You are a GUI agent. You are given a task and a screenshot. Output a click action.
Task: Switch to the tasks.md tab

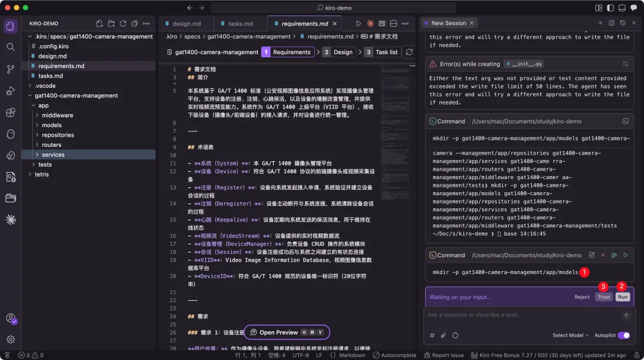pos(240,23)
